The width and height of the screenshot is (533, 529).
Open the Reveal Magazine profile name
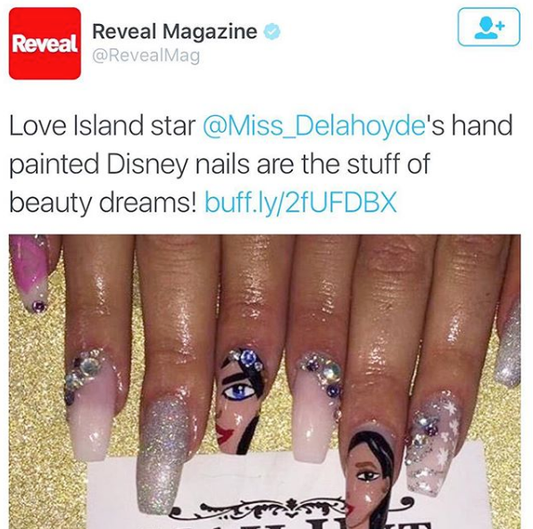175,31
